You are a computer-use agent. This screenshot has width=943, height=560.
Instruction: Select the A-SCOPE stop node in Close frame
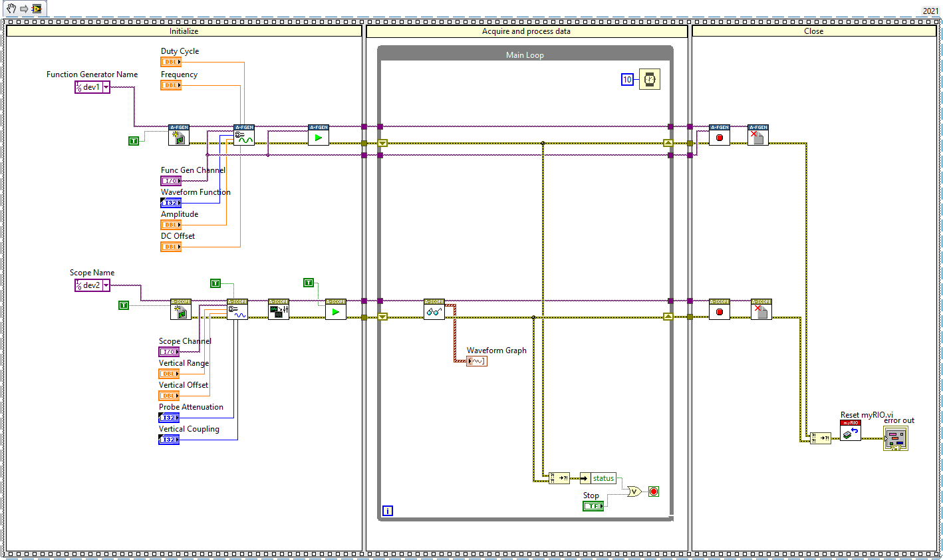[x=720, y=309]
